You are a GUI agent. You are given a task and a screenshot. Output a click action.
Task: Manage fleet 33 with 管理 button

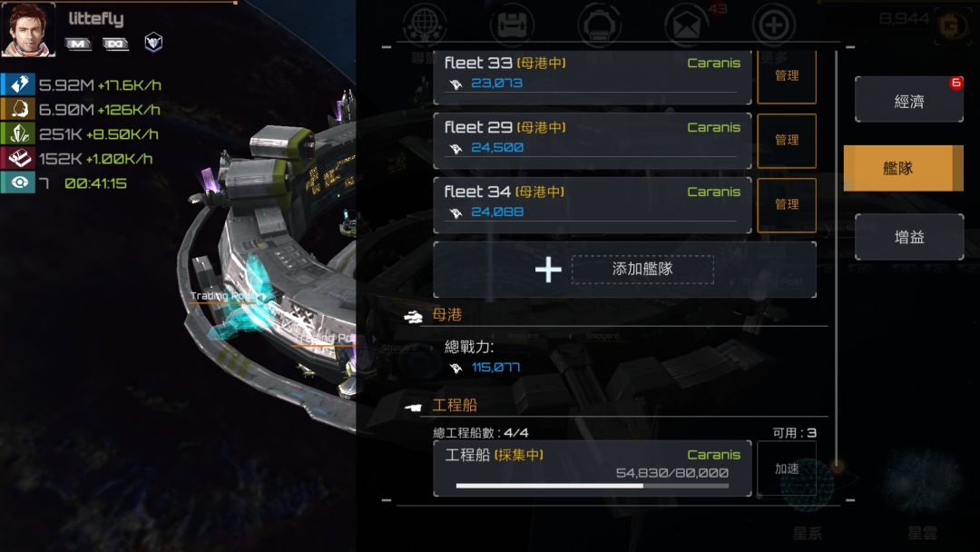point(786,76)
